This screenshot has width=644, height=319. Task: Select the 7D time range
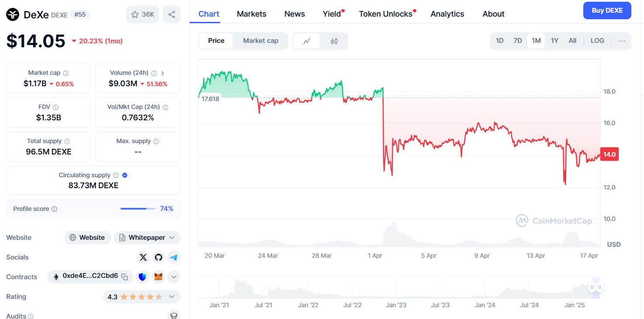pos(518,41)
